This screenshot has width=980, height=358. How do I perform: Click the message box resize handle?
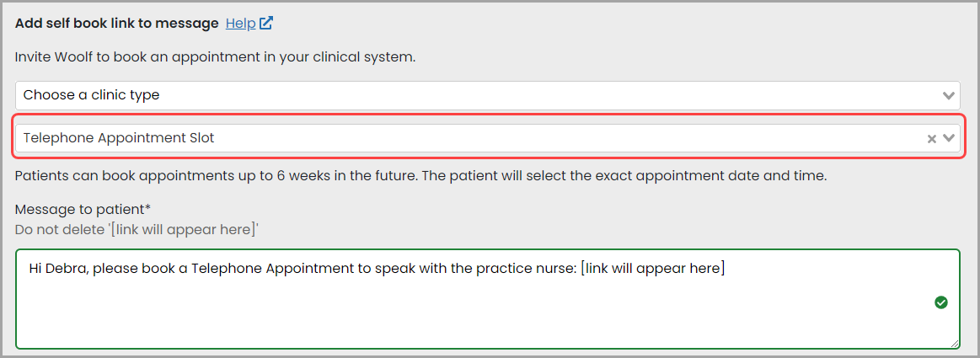(955, 343)
